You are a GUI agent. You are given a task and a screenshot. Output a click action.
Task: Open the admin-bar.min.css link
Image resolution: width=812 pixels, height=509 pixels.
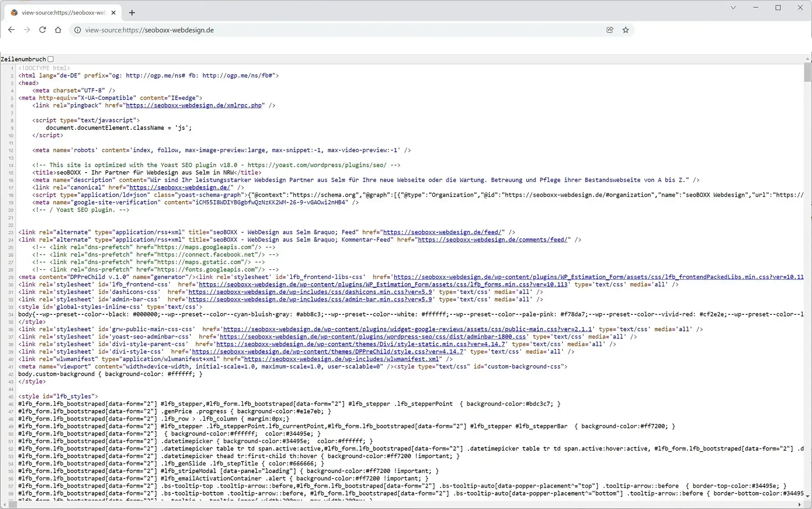[310, 300]
